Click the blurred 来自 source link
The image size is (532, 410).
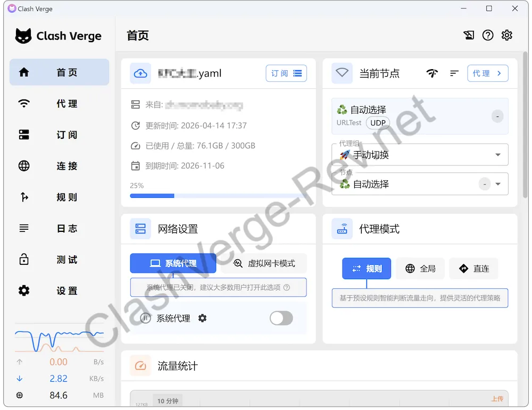(204, 105)
